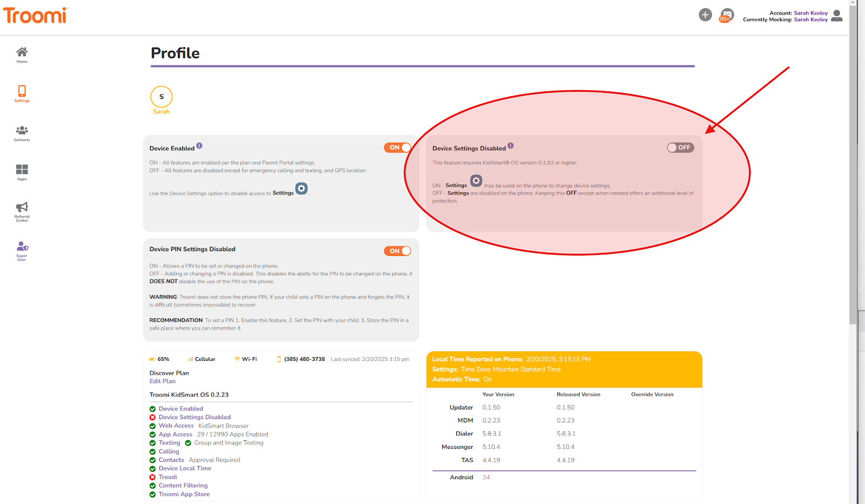Open the Device Local Time link
Screen dimensions: 865x504
[185, 468]
